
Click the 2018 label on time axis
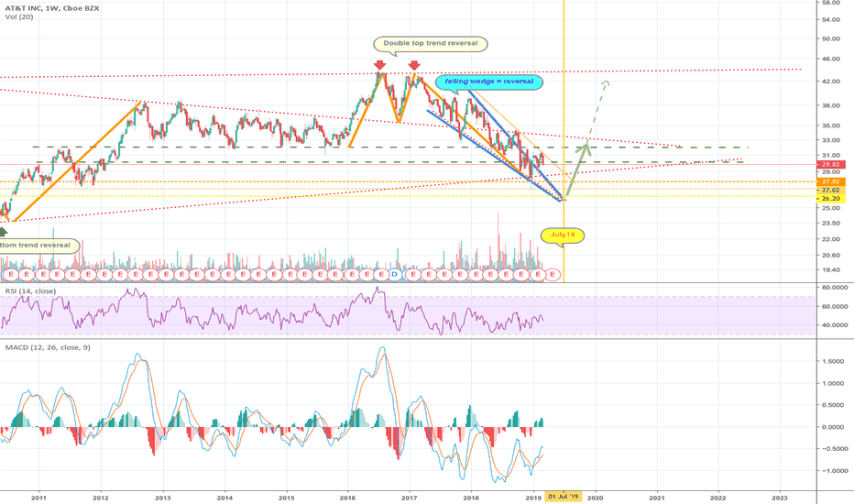pyautogui.click(x=471, y=498)
